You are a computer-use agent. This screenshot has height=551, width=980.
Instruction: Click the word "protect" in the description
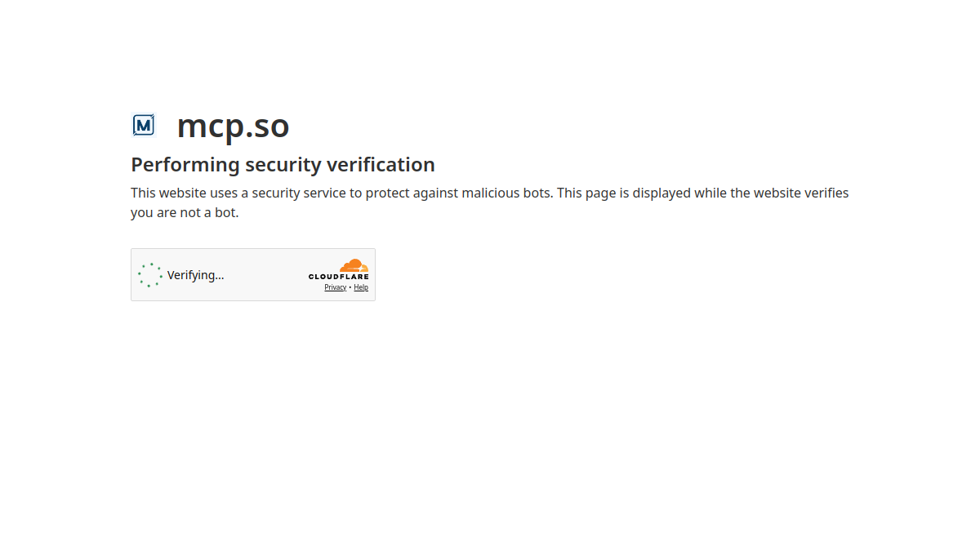(388, 193)
